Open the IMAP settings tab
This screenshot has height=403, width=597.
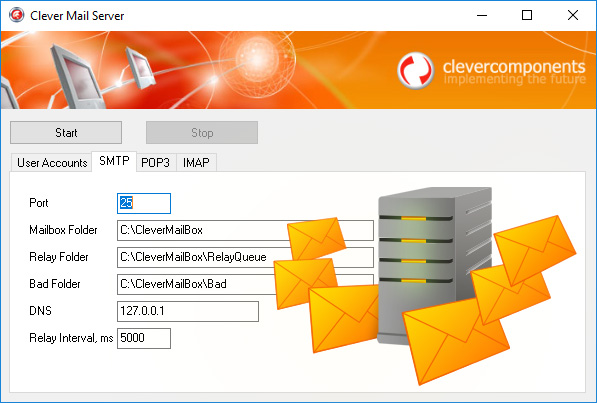coord(196,163)
